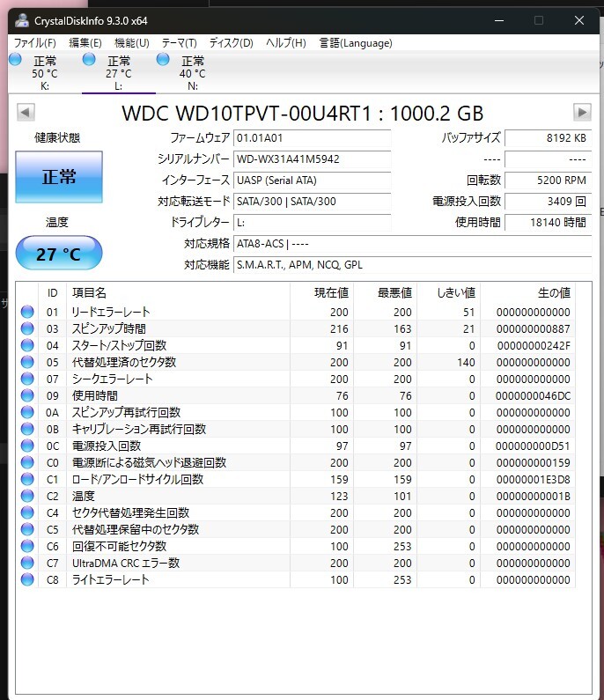Click the 最悪値 column header

point(386,293)
